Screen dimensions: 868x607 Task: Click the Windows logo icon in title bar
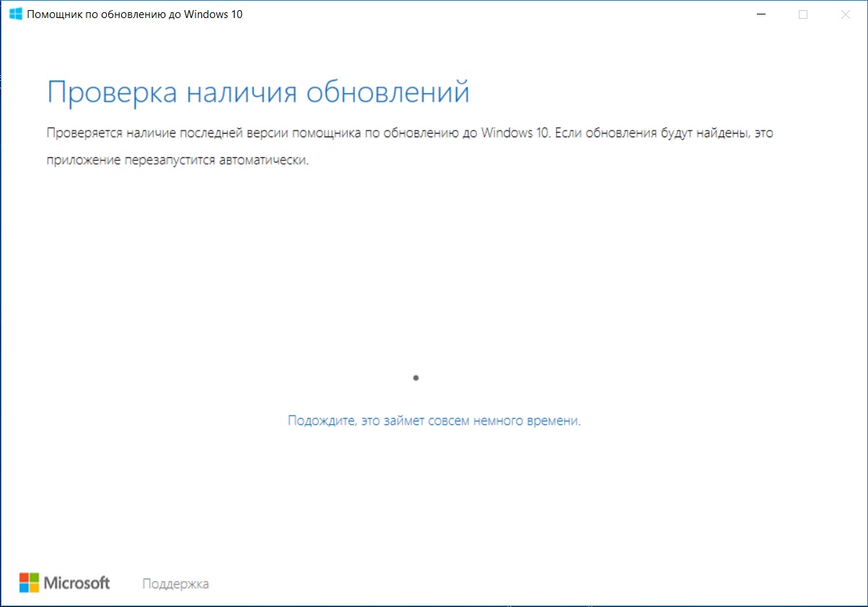tap(15, 14)
